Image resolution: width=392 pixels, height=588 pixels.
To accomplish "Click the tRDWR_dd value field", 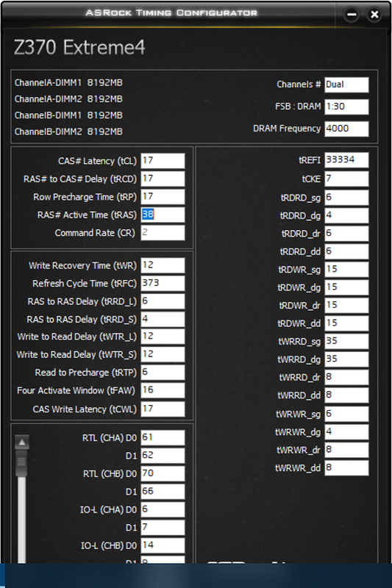I will tap(346, 323).
